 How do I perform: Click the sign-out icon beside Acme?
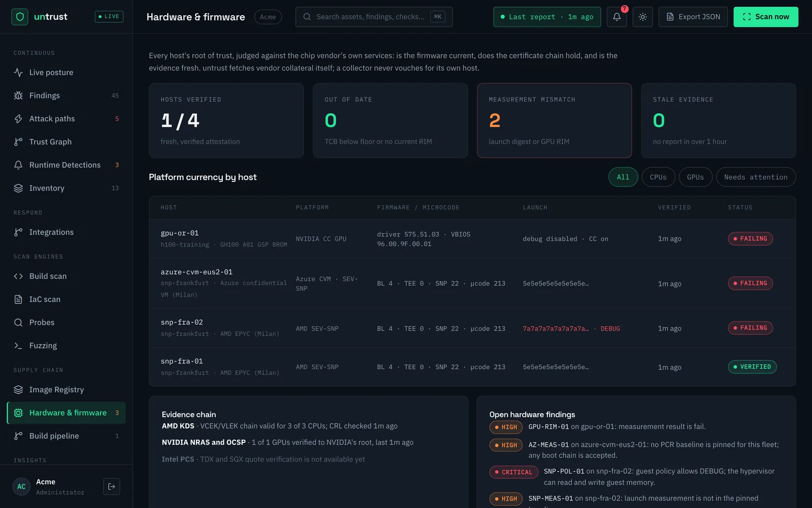pyautogui.click(x=112, y=487)
